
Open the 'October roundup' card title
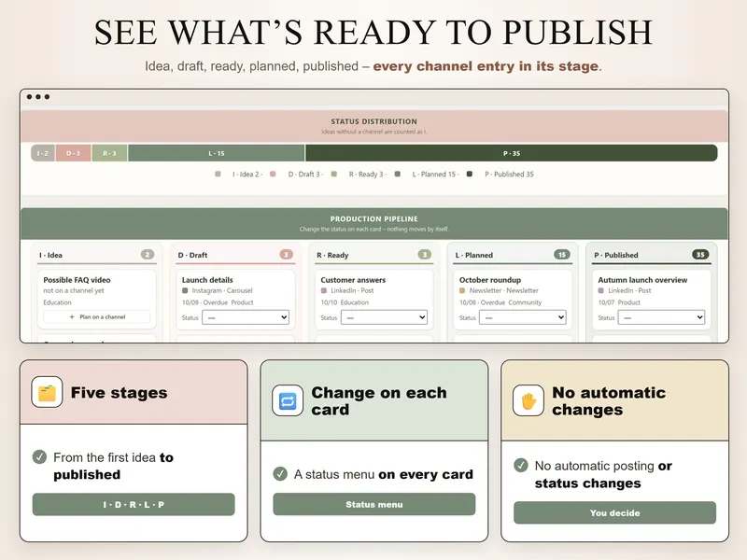489,280
